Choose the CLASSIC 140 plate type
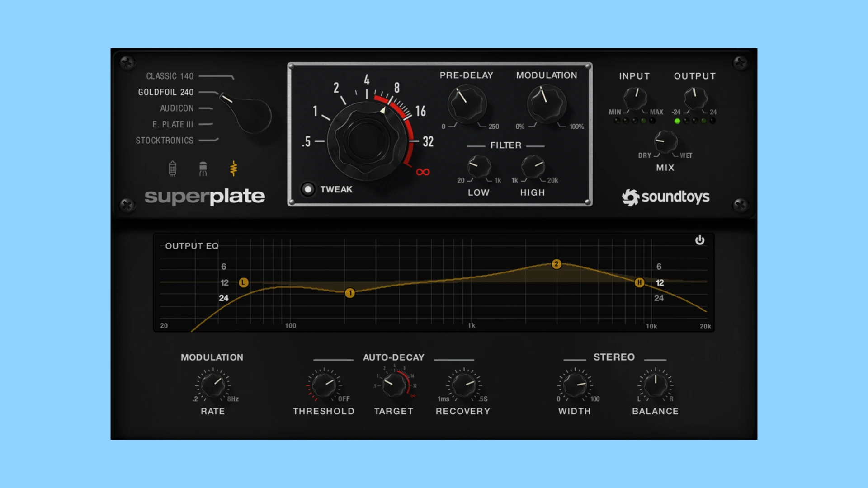The height and width of the screenshot is (488, 868). (170, 76)
